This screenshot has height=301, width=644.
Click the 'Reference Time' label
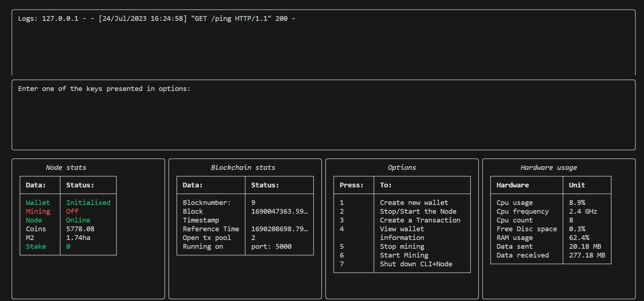[211, 229]
